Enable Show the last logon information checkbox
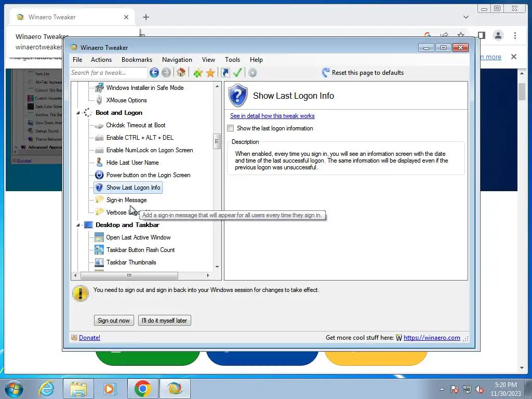532x399 pixels. 231,128
